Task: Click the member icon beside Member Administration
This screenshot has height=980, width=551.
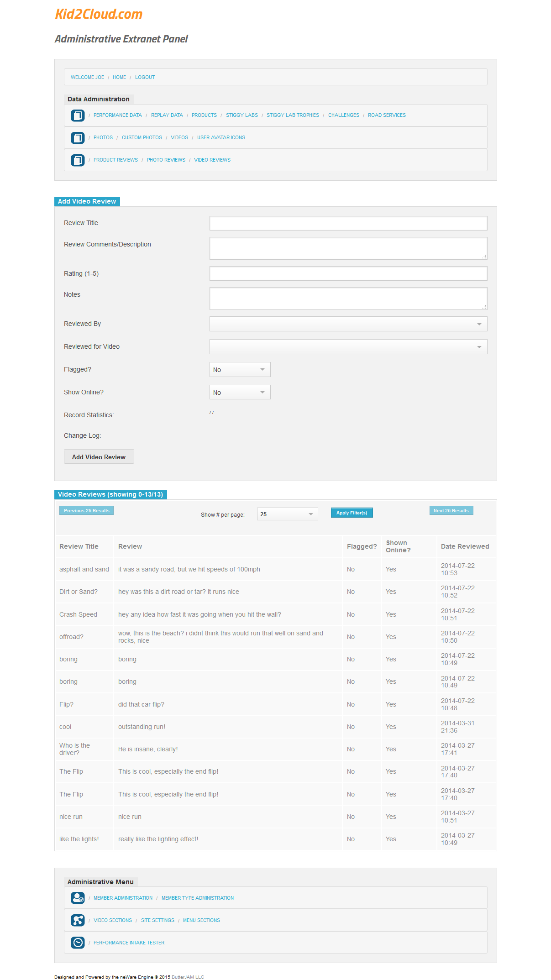Action: (78, 898)
